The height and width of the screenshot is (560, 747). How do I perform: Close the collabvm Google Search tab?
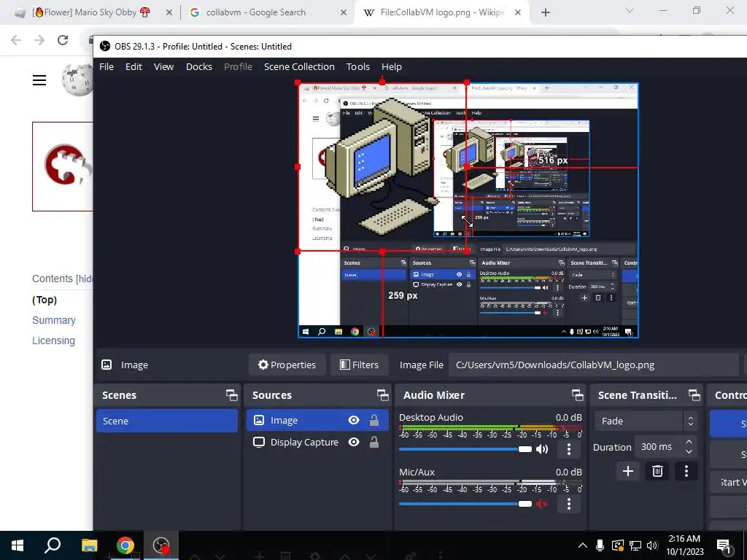pos(344,13)
